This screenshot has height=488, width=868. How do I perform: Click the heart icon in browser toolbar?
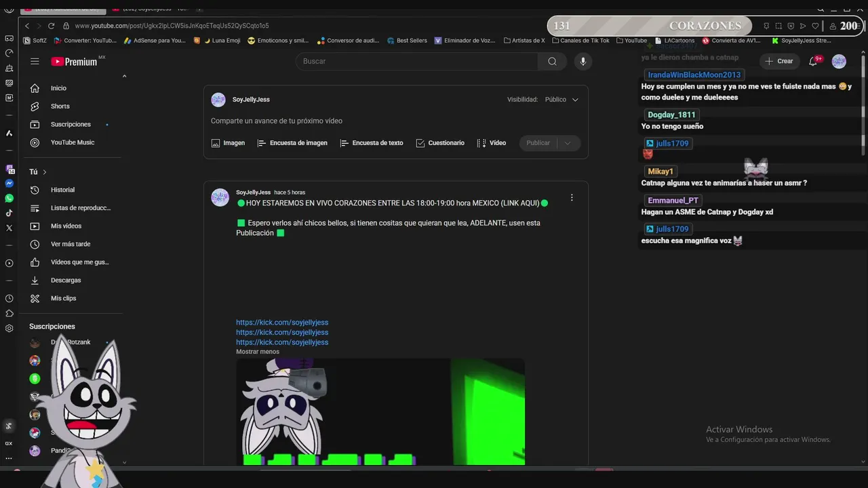pyautogui.click(x=815, y=26)
